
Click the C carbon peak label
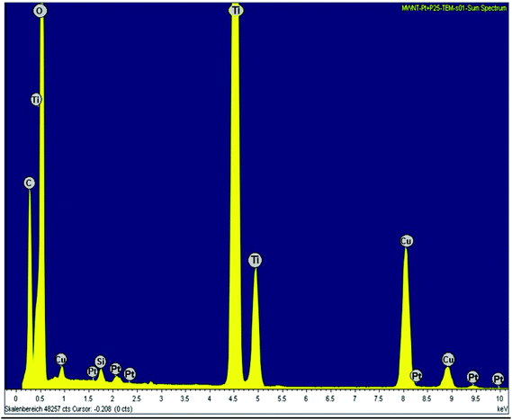click(x=29, y=183)
